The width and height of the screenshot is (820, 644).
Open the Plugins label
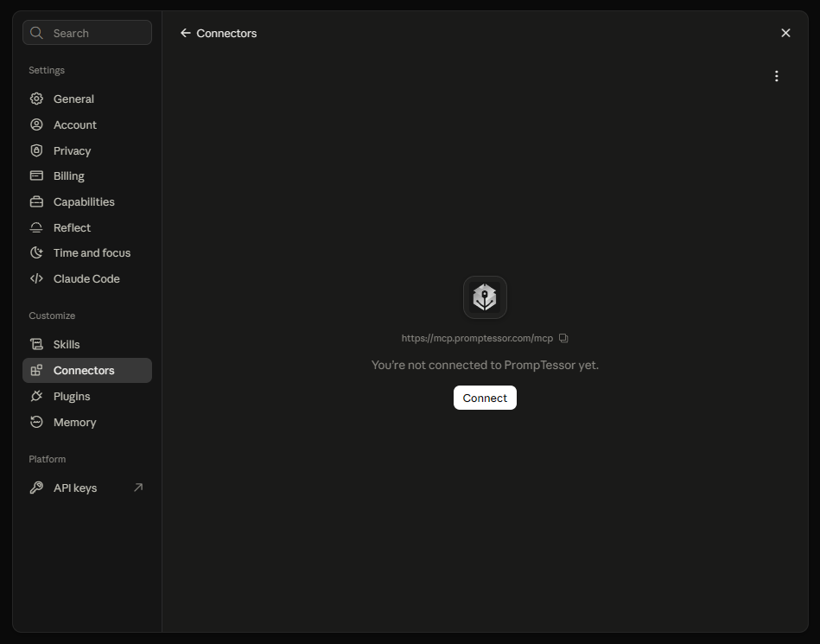pyautogui.click(x=72, y=397)
